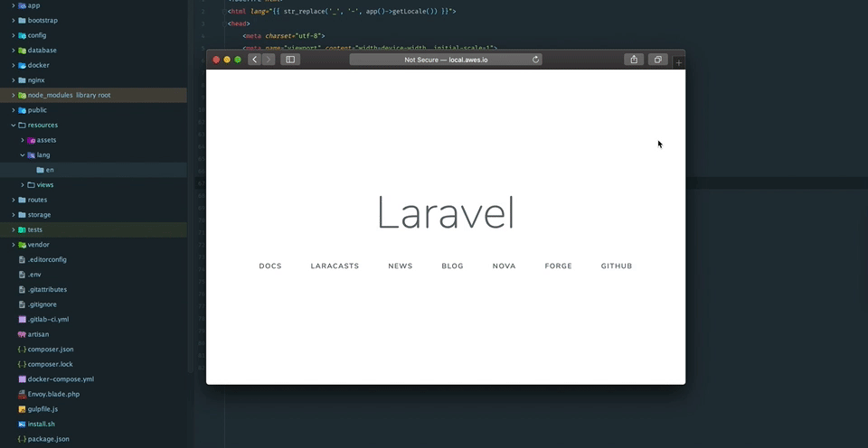Screen dimensions: 868x448
Task: Click the install.sh file icon
Action: [x=22, y=424]
